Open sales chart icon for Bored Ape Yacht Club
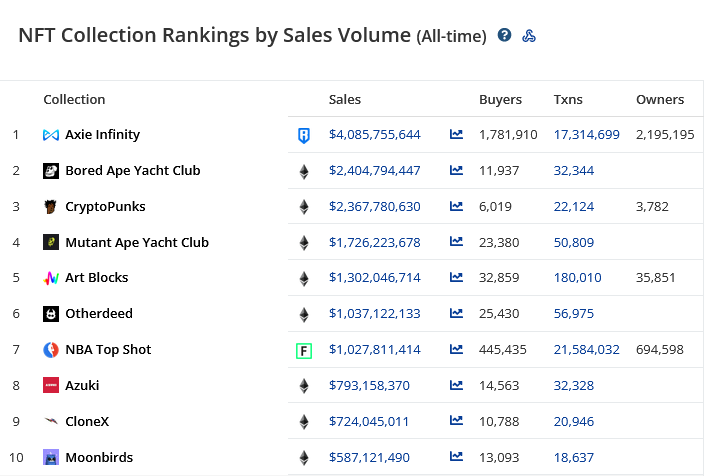The image size is (706, 476). 456,170
